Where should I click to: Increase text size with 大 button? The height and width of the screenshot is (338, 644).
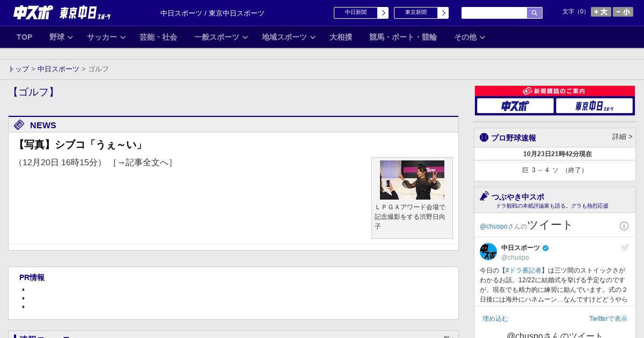point(601,12)
